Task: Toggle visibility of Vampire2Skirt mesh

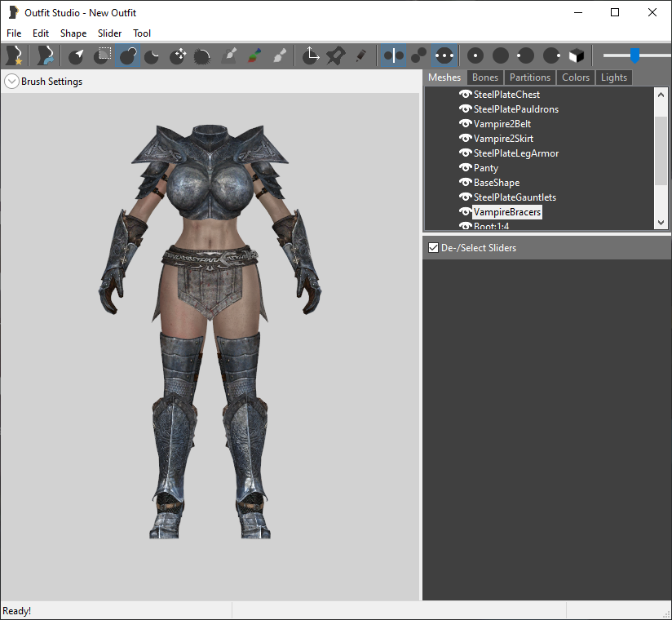Action: coord(465,138)
